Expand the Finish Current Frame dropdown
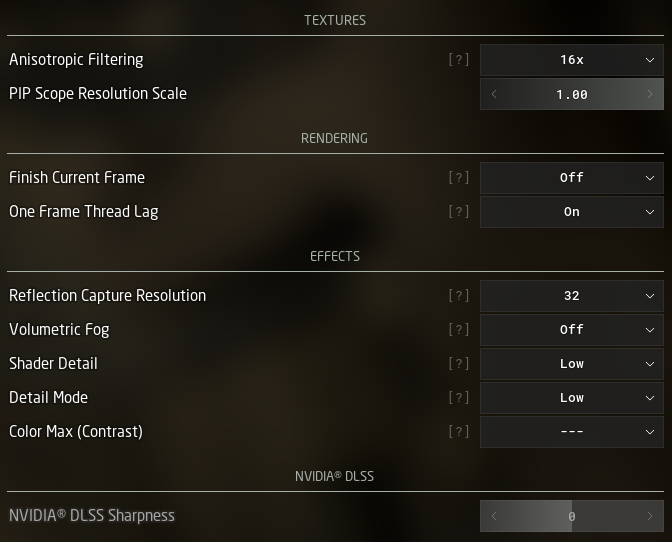 click(x=571, y=178)
